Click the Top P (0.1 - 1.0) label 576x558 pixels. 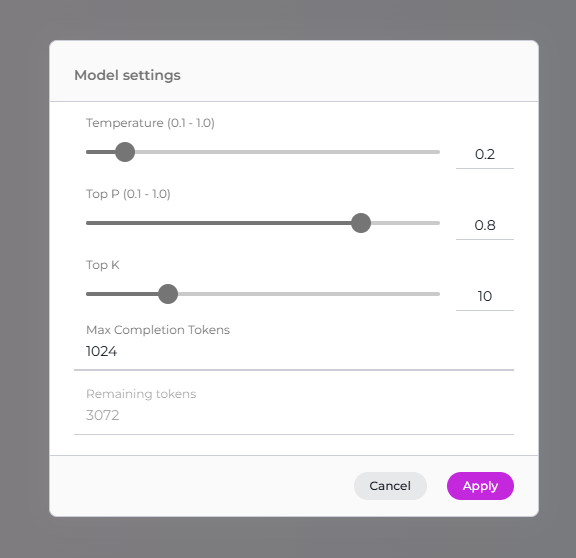[128, 194]
